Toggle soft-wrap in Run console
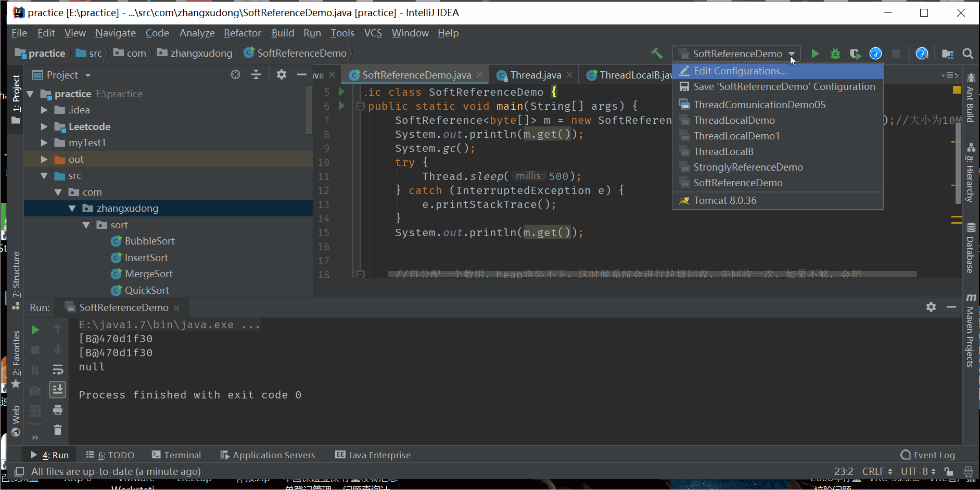 point(58,369)
